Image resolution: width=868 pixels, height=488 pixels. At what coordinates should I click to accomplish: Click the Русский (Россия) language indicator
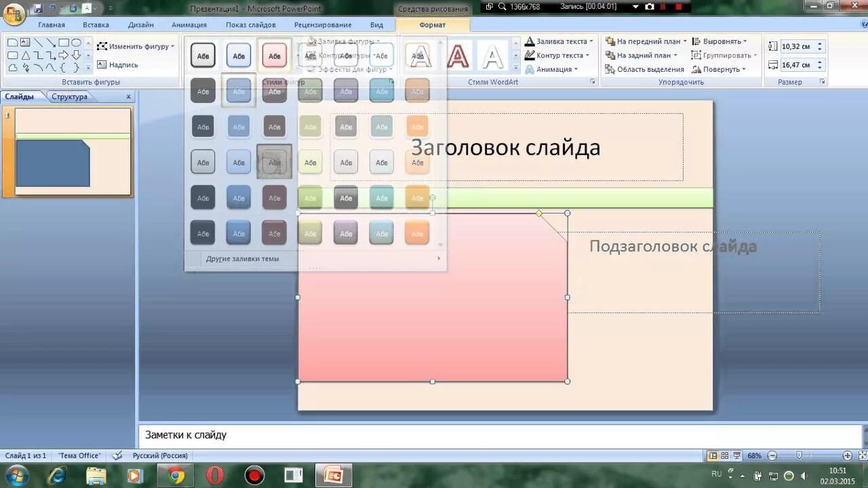[x=160, y=455]
